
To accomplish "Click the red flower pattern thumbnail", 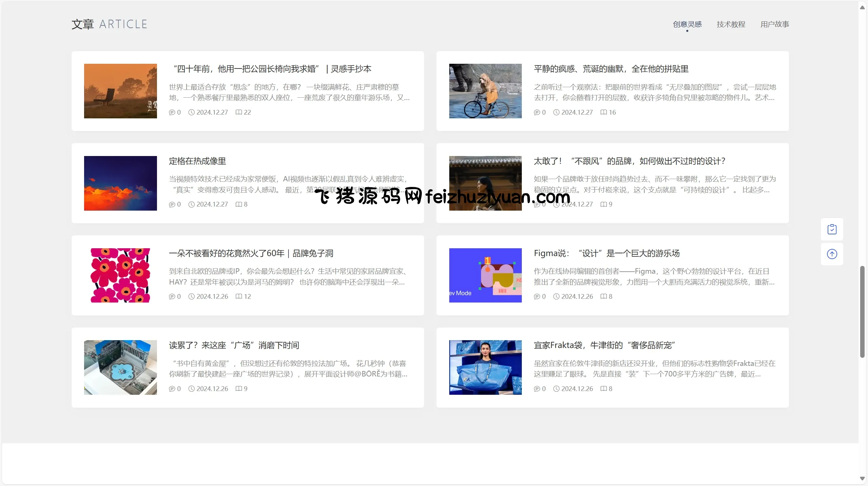I will coord(120,275).
